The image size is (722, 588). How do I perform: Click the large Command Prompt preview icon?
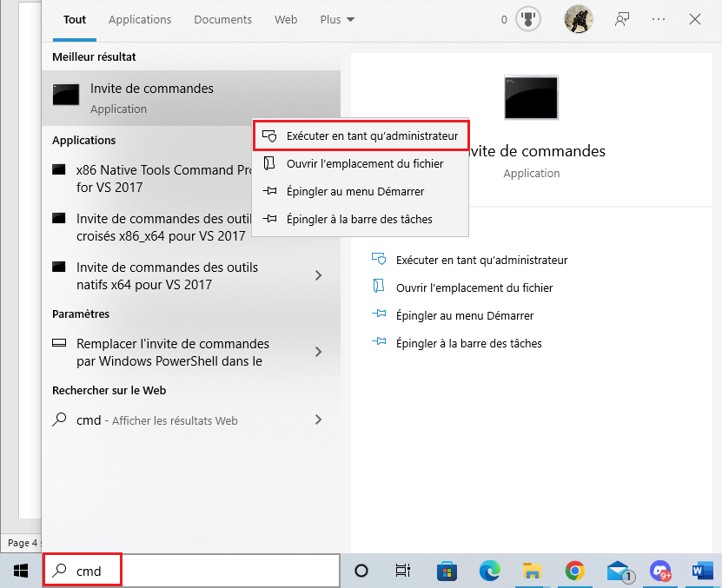[x=531, y=97]
